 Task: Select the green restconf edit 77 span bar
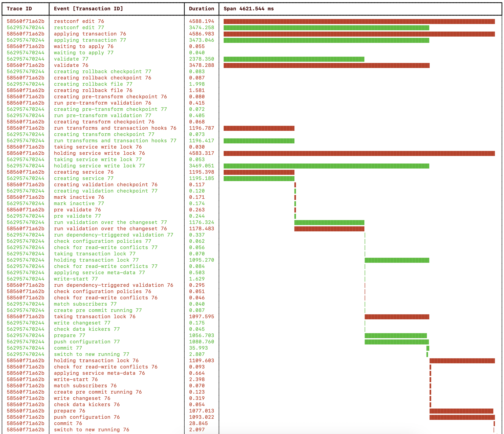tap(326, 28)
